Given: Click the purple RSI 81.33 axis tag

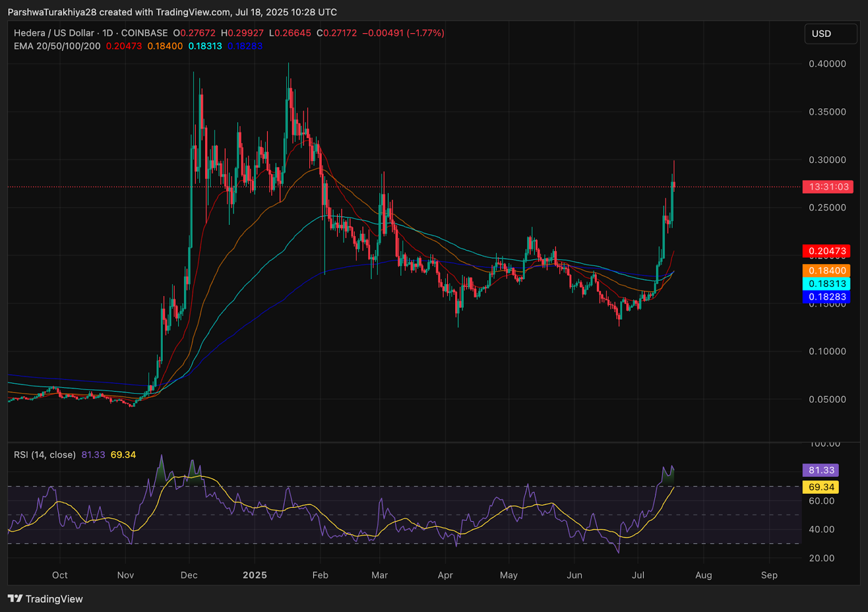Looking at the screenshot, I should (821, 470).
